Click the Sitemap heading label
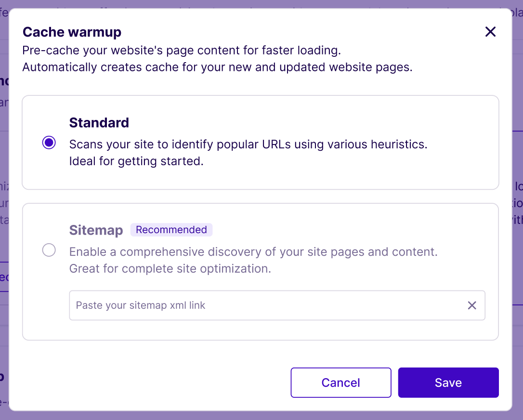 click(96, 230)
